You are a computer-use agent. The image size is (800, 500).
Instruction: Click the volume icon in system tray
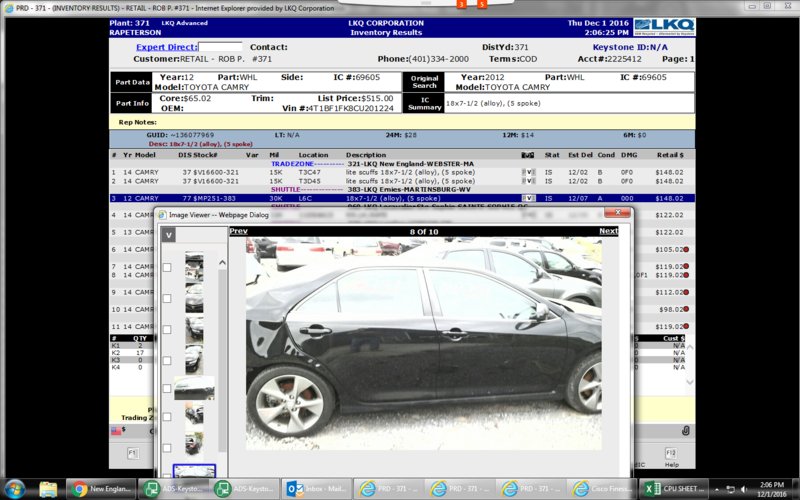(x=744, y=489)
